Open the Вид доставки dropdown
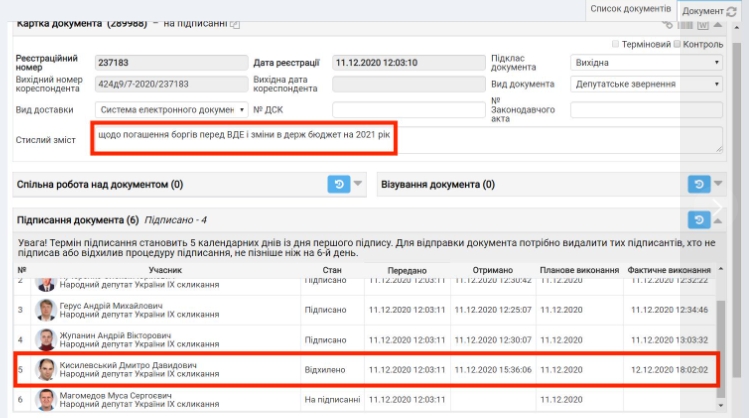Image resolution: width=749 pixels, height=418 pixels. coord(172,109)
